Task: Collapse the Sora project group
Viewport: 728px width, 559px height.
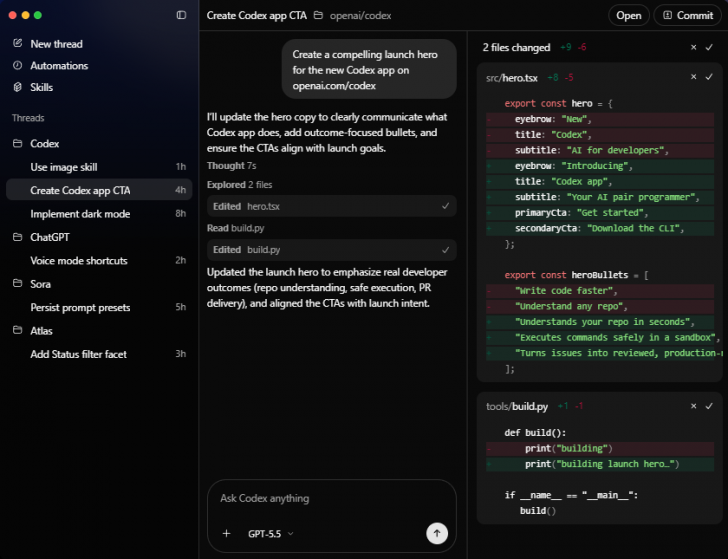Action: click(40, 284)
